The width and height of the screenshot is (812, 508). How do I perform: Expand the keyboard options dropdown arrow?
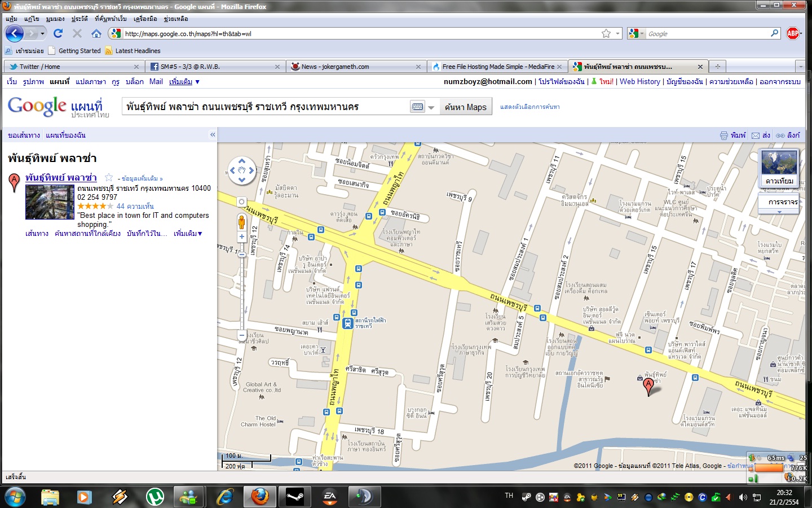(431, 107)
